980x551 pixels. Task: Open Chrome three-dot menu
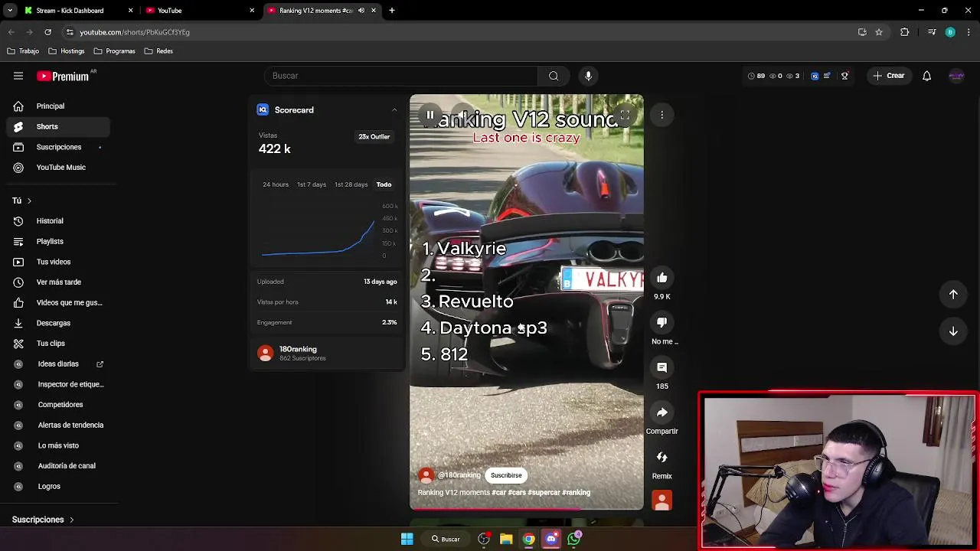969,32
